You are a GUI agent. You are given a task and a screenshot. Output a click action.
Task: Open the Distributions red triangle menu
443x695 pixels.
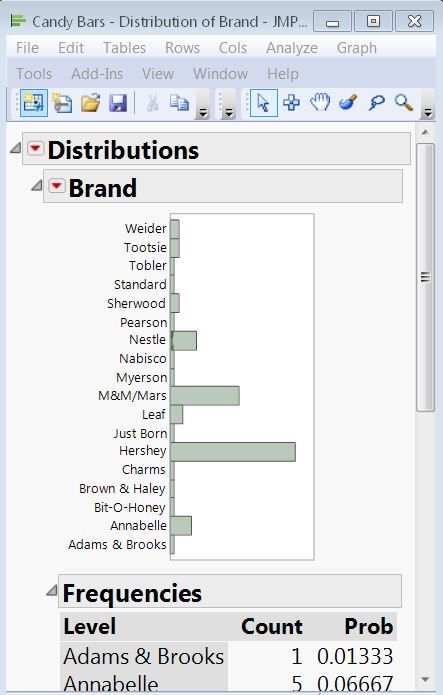pyautogui.click(x=35, y=148)
